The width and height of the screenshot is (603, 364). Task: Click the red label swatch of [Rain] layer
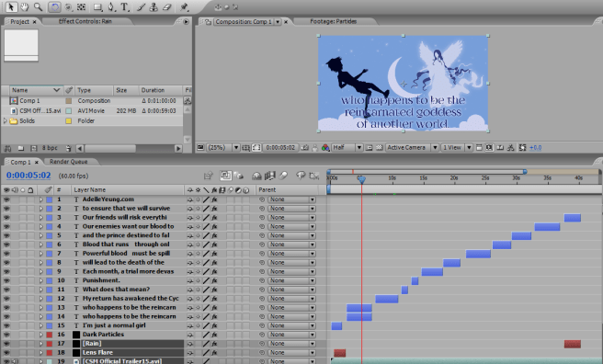click(50, 344)
